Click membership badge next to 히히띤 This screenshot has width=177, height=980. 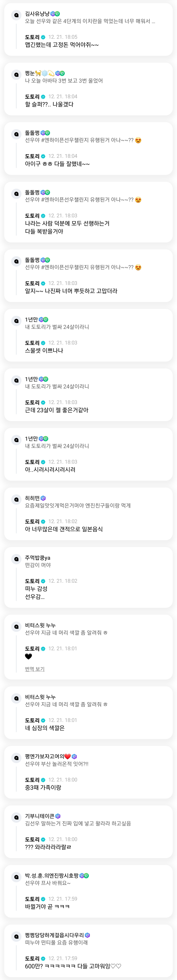click(43, 498)
